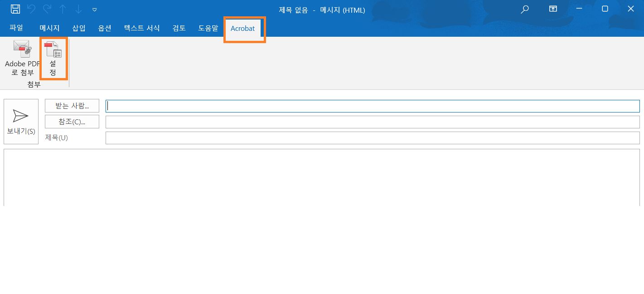This screenshot has width=644, height=294.
Task: Click the 보내기(S) send button
Action: pos(21,121)
